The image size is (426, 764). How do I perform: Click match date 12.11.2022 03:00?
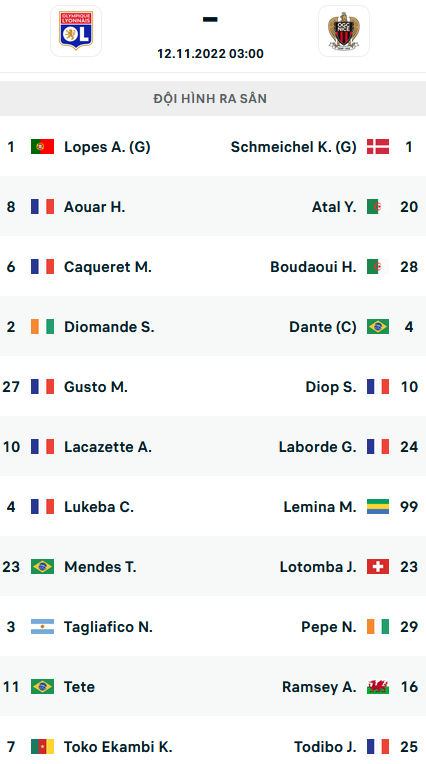[x=210, y=54]
